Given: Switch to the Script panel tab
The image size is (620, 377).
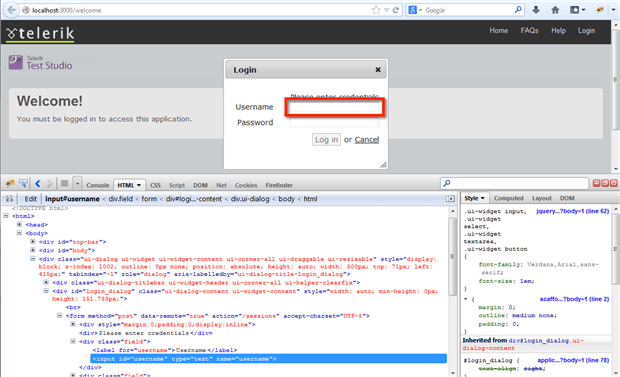Looking at the screenshot, I should 177,185.
